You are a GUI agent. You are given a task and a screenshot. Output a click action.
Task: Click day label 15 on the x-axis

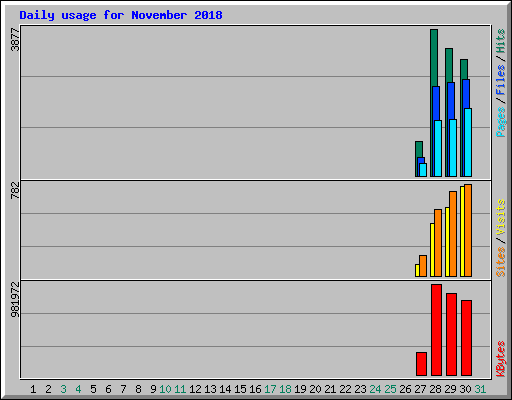(x=240, y=389)
